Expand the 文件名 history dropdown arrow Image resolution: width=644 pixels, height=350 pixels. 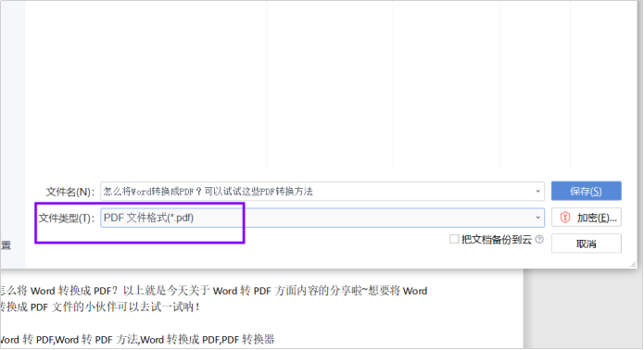click(x=537, y=192)
